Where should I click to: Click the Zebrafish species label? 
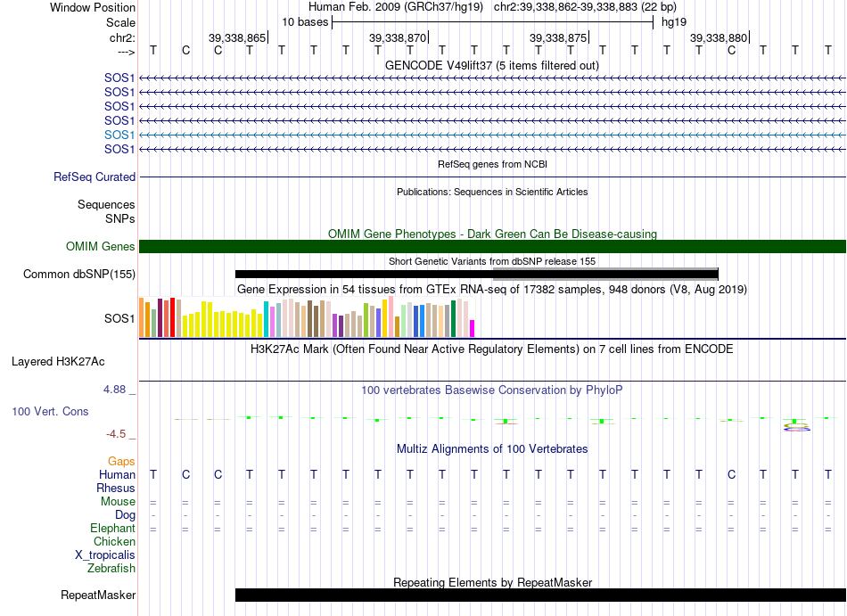pyautogui.click(x=111, y=569)
